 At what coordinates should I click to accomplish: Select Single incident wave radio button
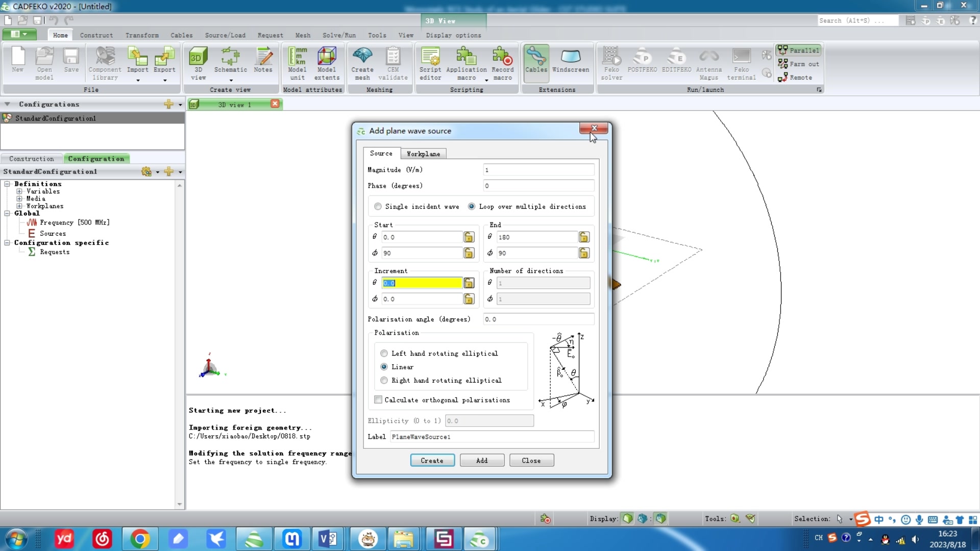378,207
